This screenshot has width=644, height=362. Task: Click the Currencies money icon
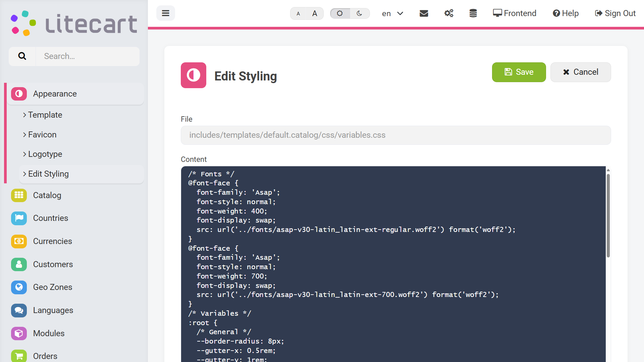click(x=19, y=241)
